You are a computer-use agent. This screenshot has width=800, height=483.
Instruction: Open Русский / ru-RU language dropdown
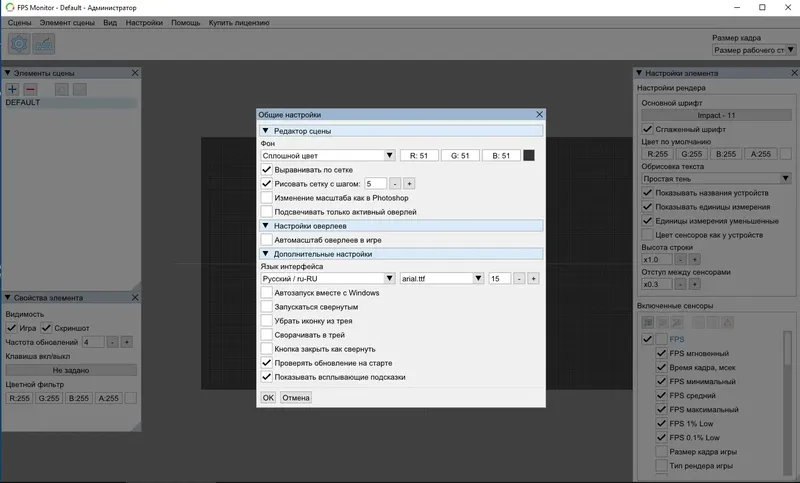pos(328,278)
